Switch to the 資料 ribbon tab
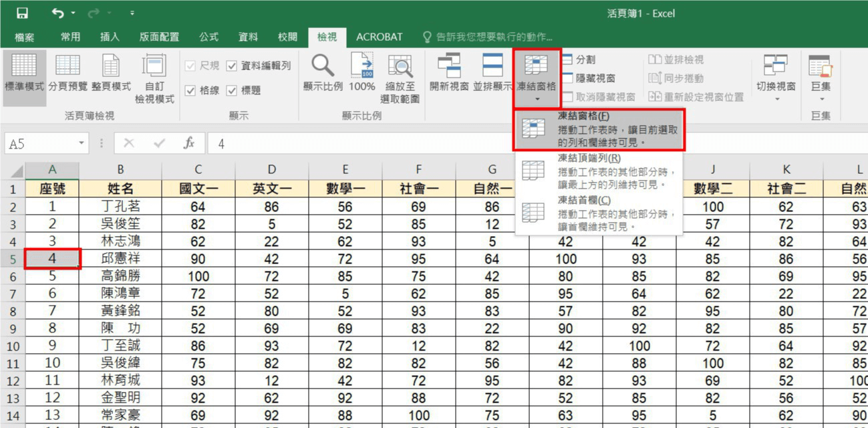 [248, 37]
